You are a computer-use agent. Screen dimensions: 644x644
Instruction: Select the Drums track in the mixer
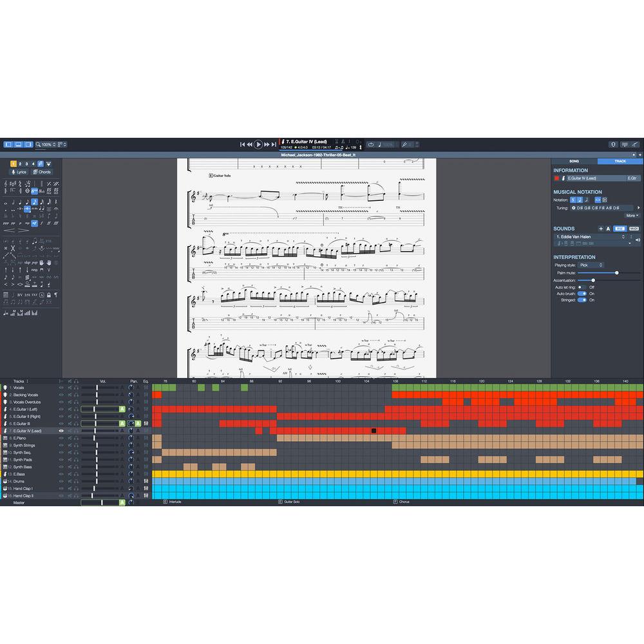18,481
